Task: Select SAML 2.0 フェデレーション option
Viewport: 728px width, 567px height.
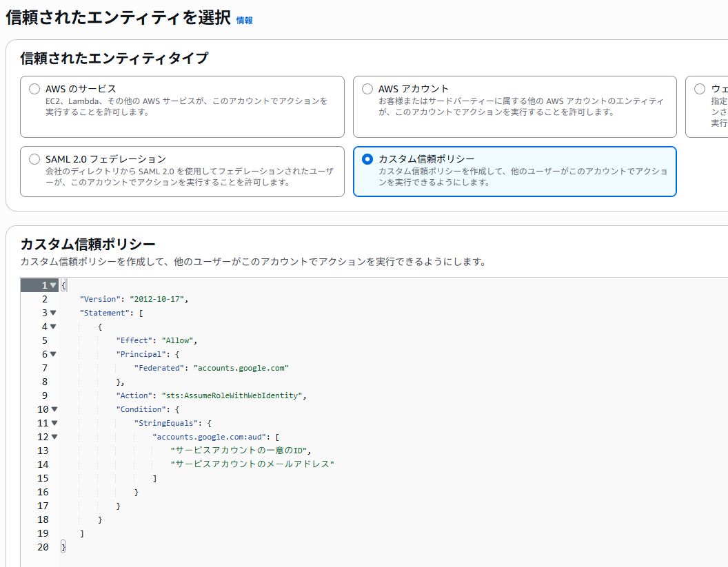Action: 34,159
